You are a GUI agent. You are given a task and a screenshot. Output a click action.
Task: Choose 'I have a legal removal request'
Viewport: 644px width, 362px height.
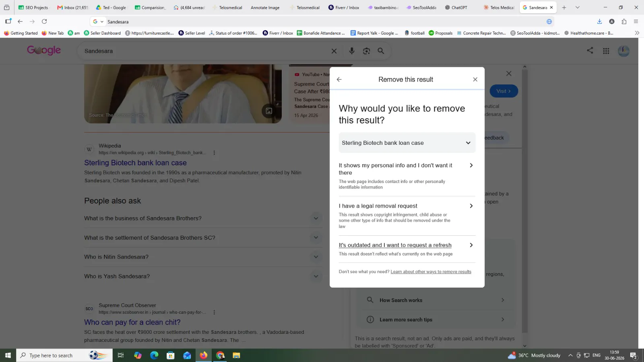407,216
